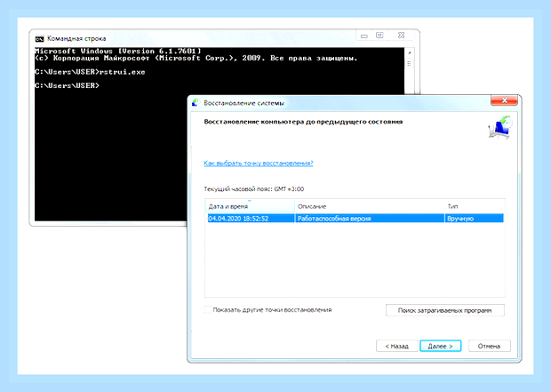This screenshot has width=551, height=392.
Task: Click 'Работоспособная версия' description cell
Action: click(x=370, y=219)
